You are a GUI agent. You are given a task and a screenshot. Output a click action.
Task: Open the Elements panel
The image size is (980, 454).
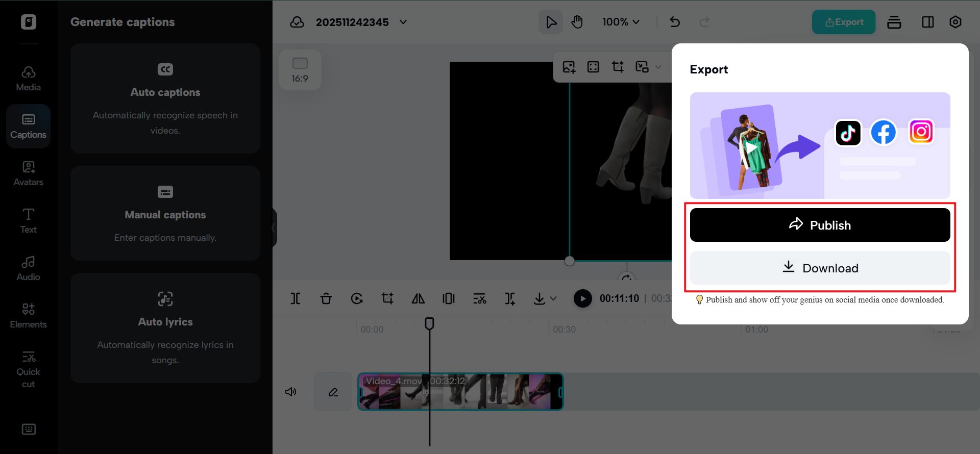29,316
